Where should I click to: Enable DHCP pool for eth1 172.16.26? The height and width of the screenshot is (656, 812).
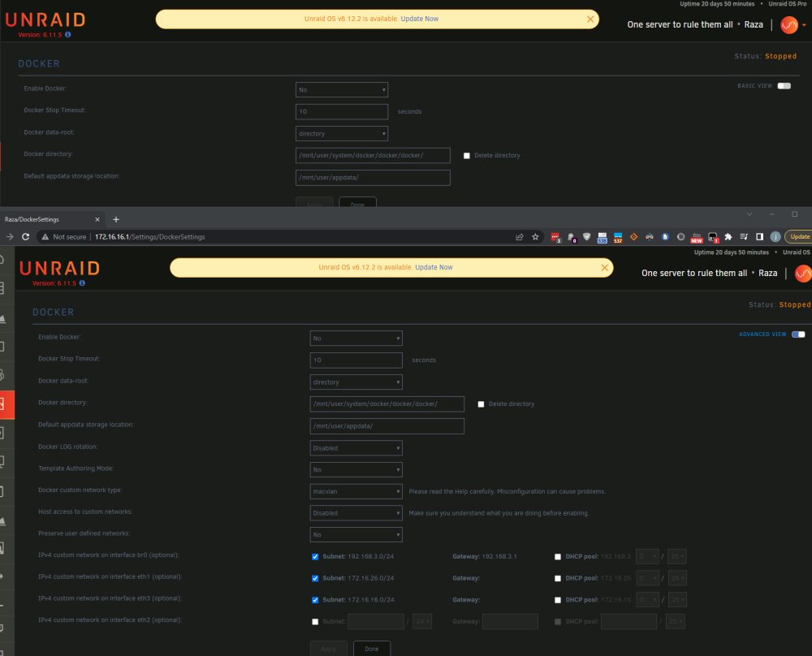pyautogui.click(x=558, y=579)
